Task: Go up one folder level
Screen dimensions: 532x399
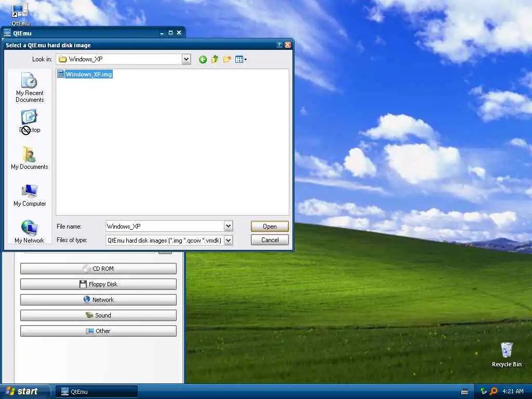Action: click(x=215, y=59)
